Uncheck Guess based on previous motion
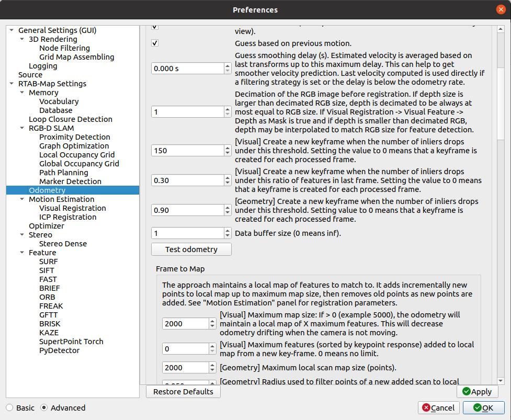This screenshot has width=511, height=420. 155,43
